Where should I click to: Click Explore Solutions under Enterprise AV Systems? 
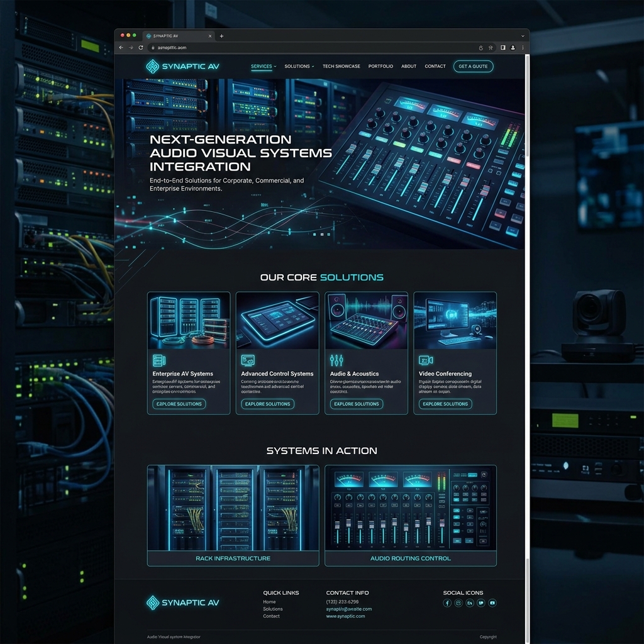pyautogui.click(x=179, y=404)
